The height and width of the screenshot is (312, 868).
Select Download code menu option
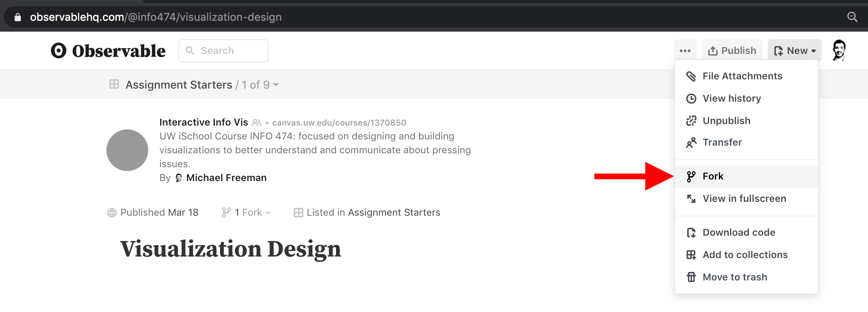click(738, 233)
